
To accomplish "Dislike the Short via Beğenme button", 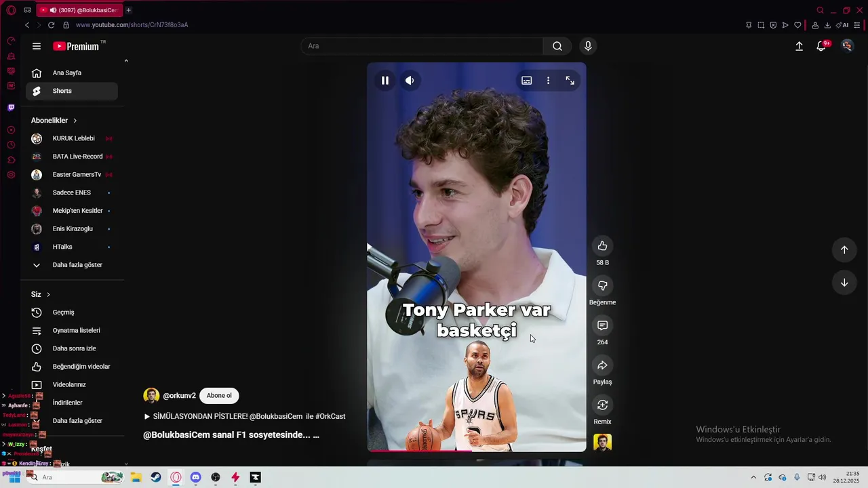I will pyautogui.click(x=602, y=286).
